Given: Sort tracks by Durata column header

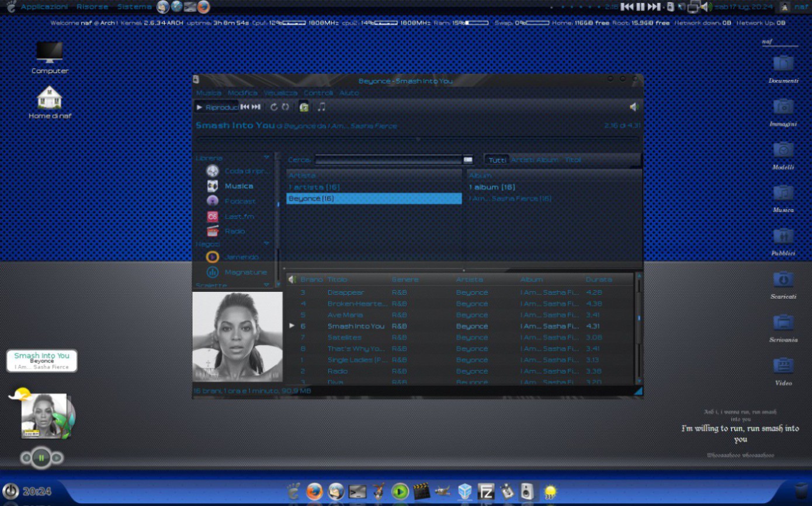Looking at the screenshot, I should (608, 280).
